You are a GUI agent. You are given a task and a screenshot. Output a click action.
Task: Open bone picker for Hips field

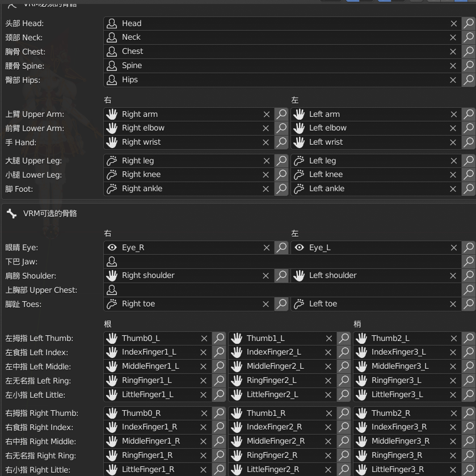[469, 80]
